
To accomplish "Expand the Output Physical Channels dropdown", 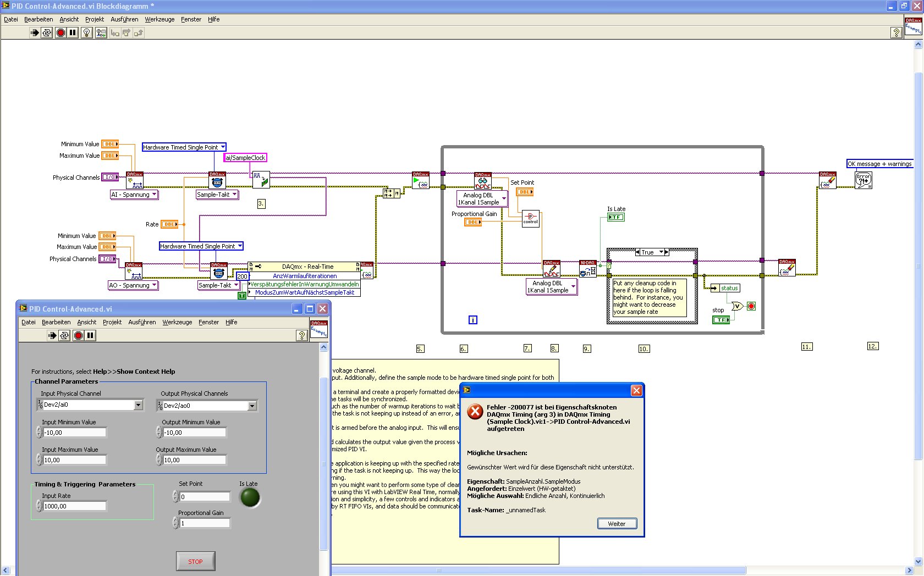I will click(x=252, y=406).
